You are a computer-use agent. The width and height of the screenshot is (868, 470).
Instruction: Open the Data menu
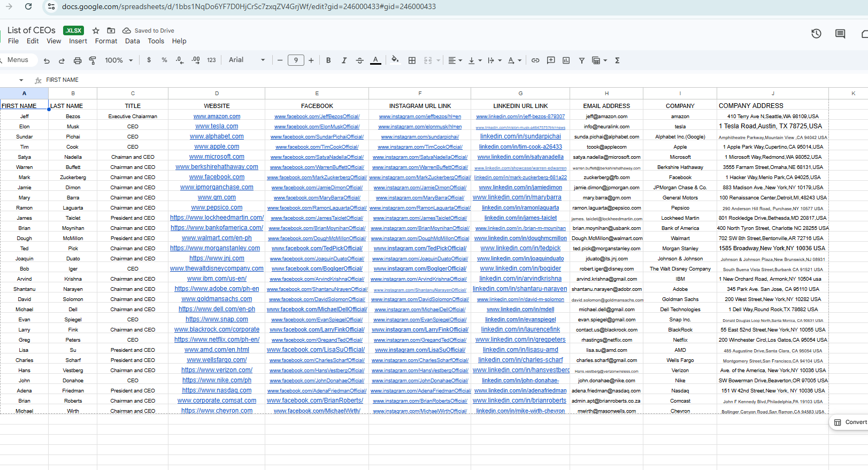click(132, 41)
